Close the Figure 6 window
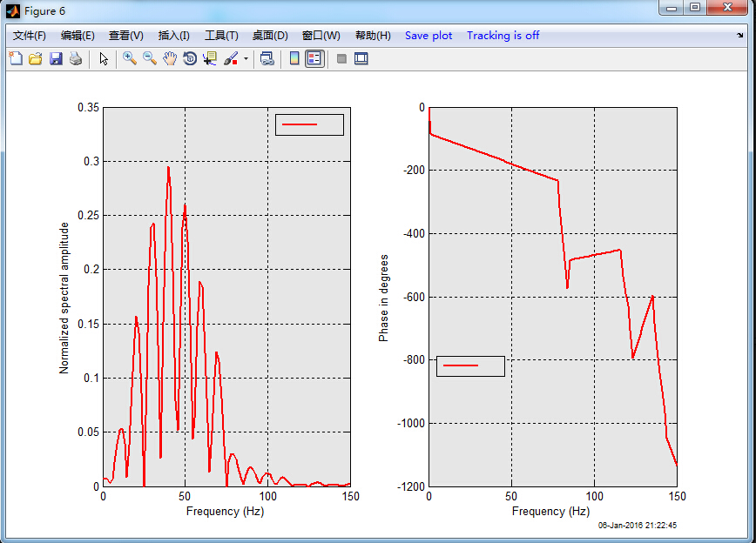The height and width of the screenshot is (543, 756). [x=727, y=8]
